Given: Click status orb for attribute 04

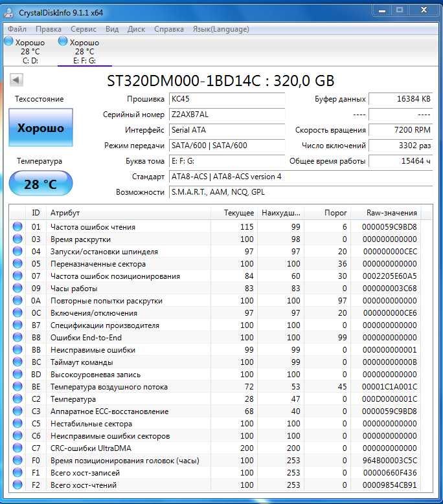Looking at the screenshot, I should [x=17, y=251].
